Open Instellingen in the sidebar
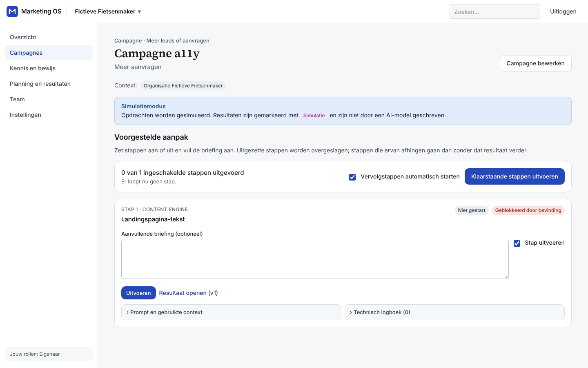This screenshot has height=368, width=588. [49, 115]
